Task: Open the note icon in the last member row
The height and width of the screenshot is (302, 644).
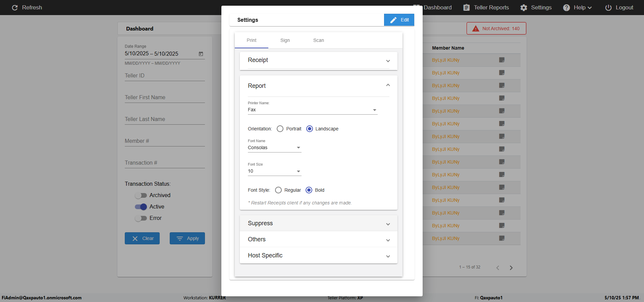Action: click(x=502, y=238)
